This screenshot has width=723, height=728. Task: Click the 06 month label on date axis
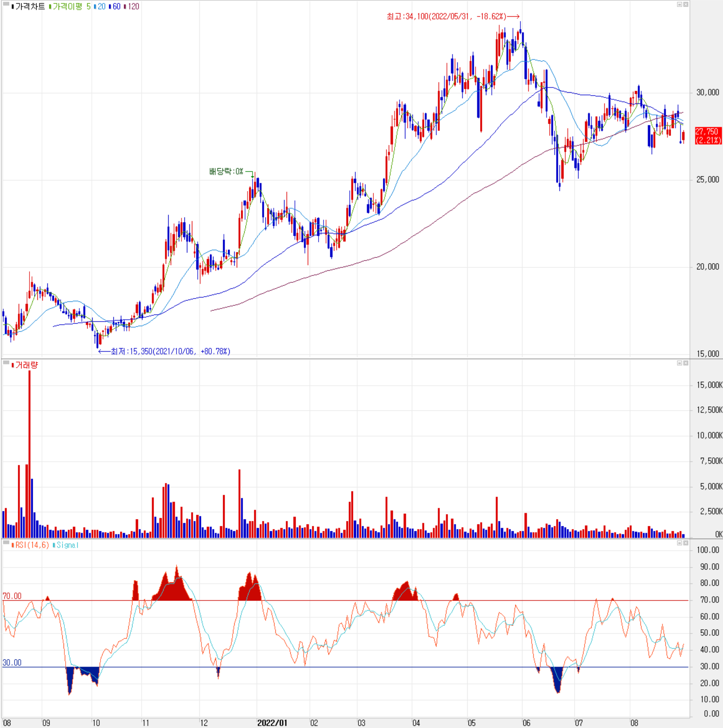526,723
